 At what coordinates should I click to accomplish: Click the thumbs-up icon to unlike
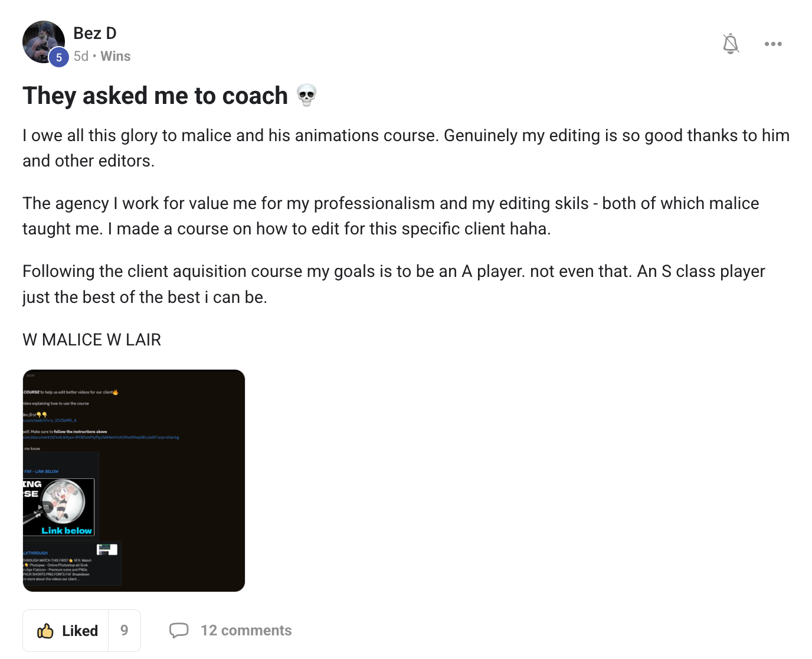45,631
